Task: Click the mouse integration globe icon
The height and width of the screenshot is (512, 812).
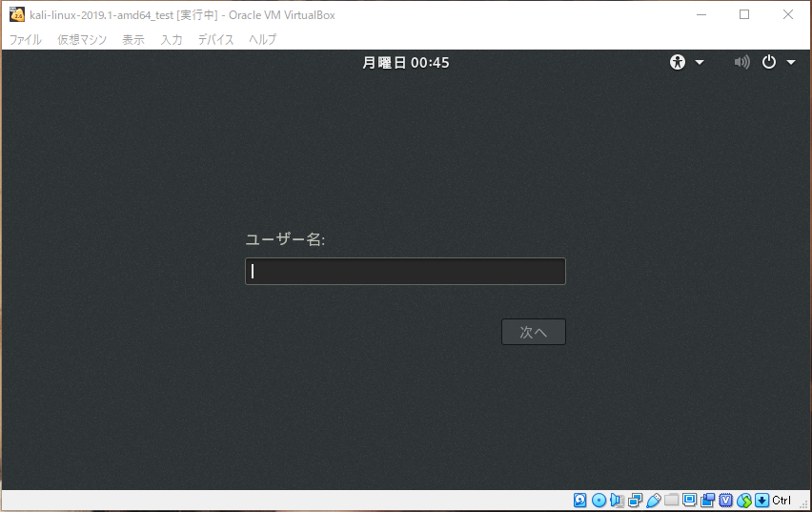Action: [x=743, y=500]
